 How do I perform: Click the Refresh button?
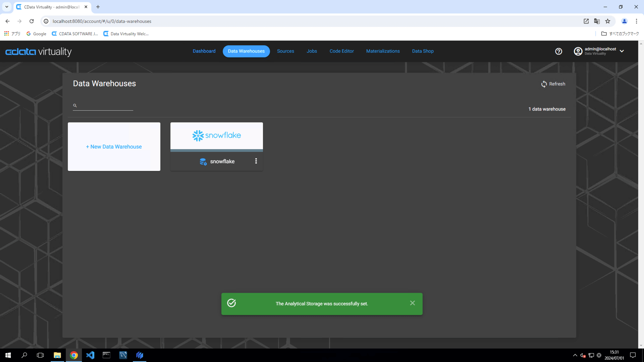[553, 84]
